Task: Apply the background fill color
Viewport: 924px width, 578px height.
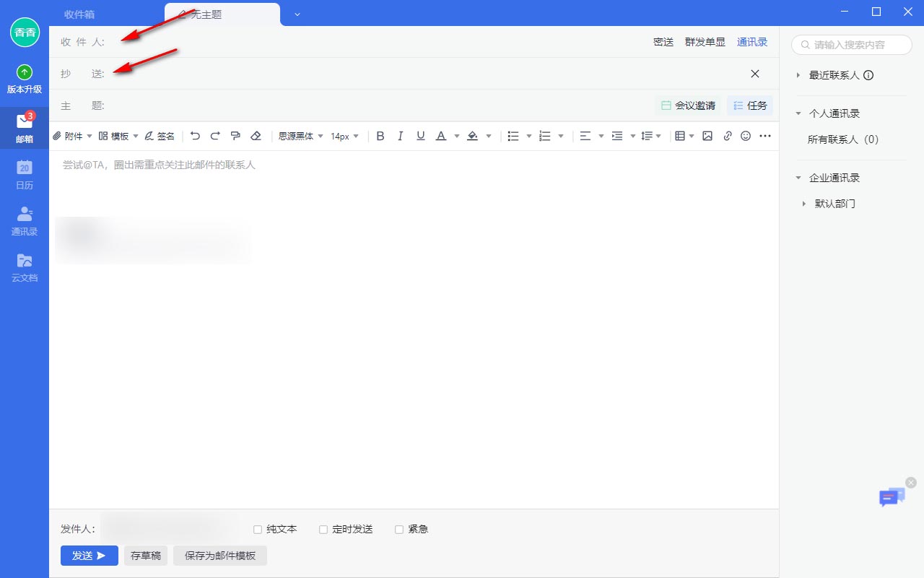Action: 473,136
